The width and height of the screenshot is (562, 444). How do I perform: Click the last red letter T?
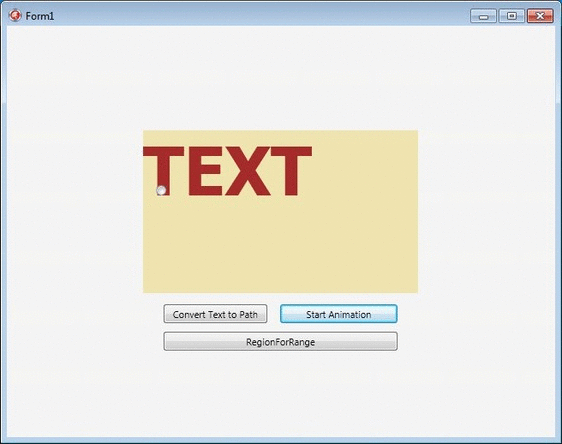point(291,171)
